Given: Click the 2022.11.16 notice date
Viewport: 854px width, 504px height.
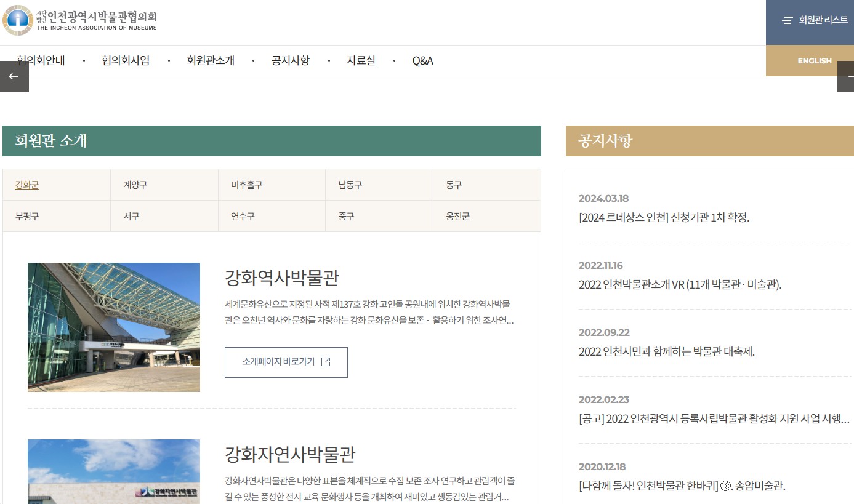Looking at the screenshot, I should coord(601,265).
